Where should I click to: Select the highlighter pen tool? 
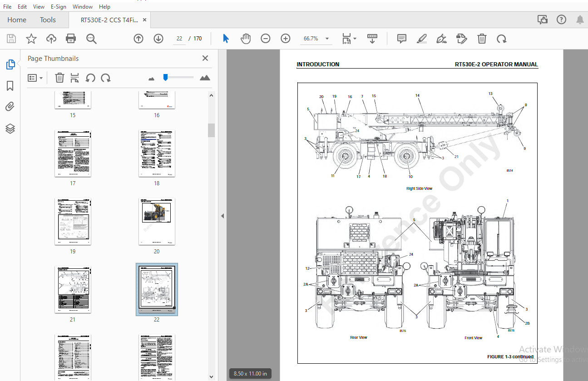pyautogui.click(x=422, y=39)
